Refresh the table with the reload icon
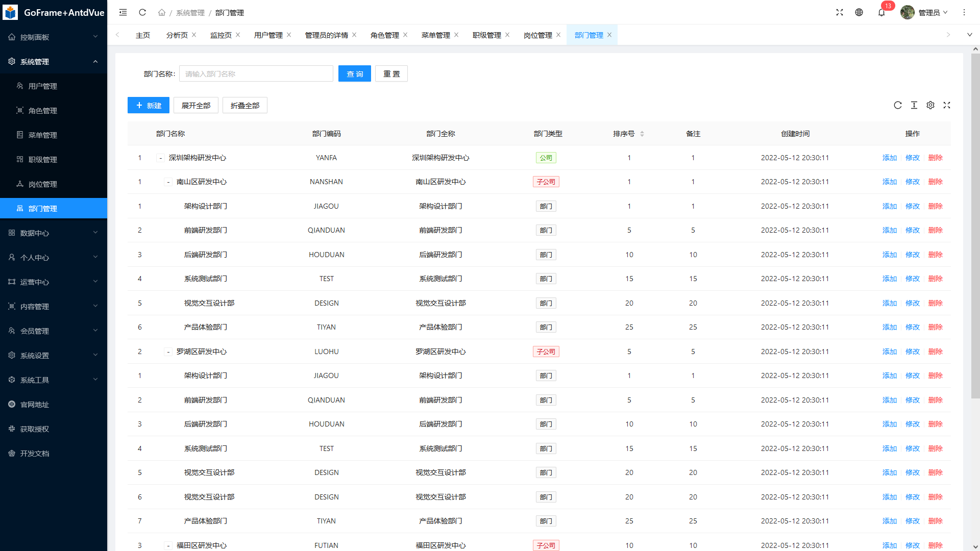Image resolution: width=980 pixels, height=551 pixels. [x=898, y=105]
